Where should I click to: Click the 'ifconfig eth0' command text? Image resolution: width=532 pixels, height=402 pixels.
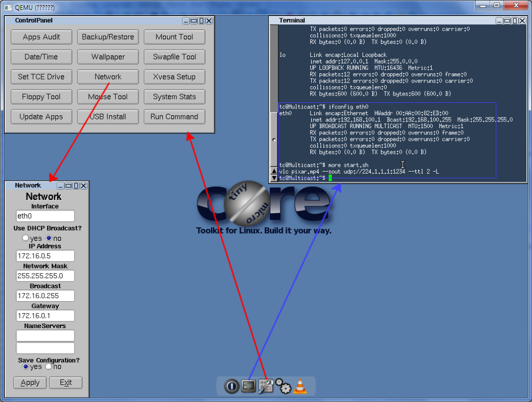point(348,107)
